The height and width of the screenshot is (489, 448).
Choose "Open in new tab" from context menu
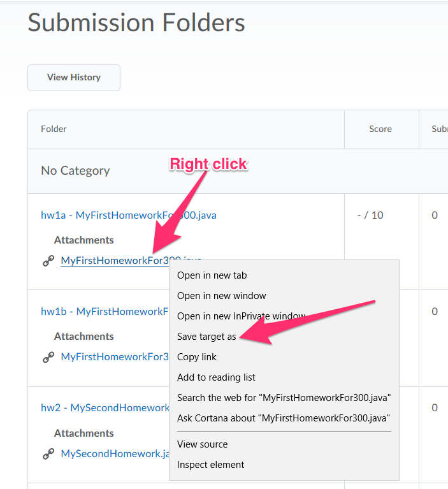212,275
